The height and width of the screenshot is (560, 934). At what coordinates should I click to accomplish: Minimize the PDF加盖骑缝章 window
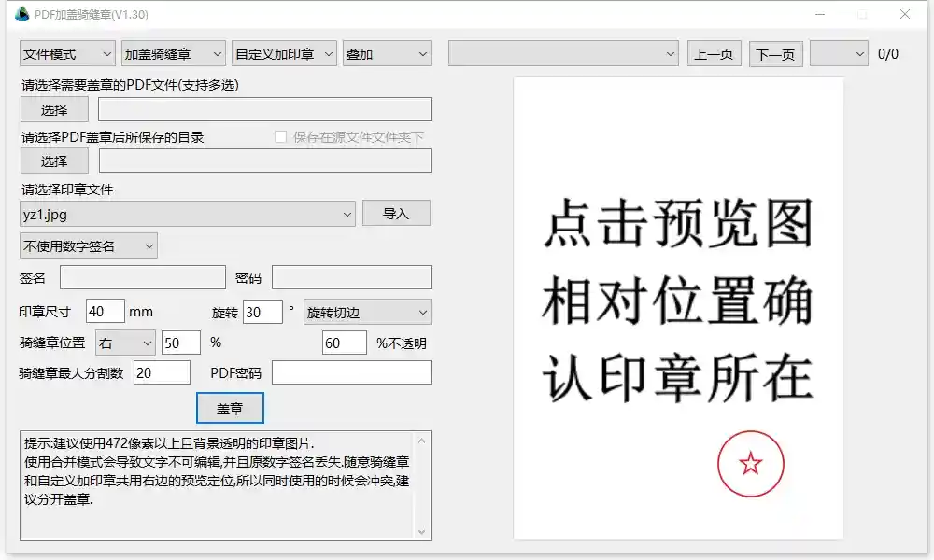tap(820, 14)
